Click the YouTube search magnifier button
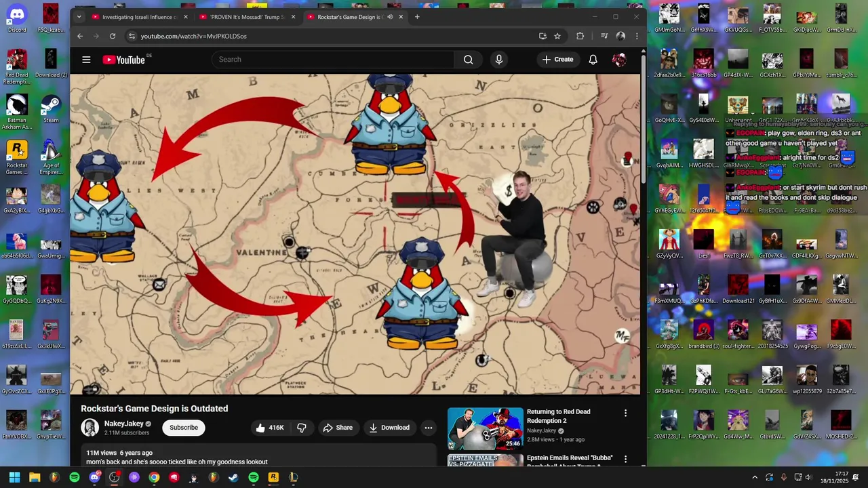This screenshot has height=488, width=868. (x=468, y=60)
